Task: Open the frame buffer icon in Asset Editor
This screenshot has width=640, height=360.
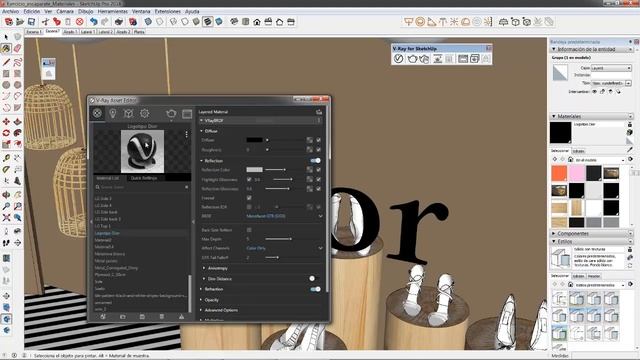Action: (x=187, y=114)
